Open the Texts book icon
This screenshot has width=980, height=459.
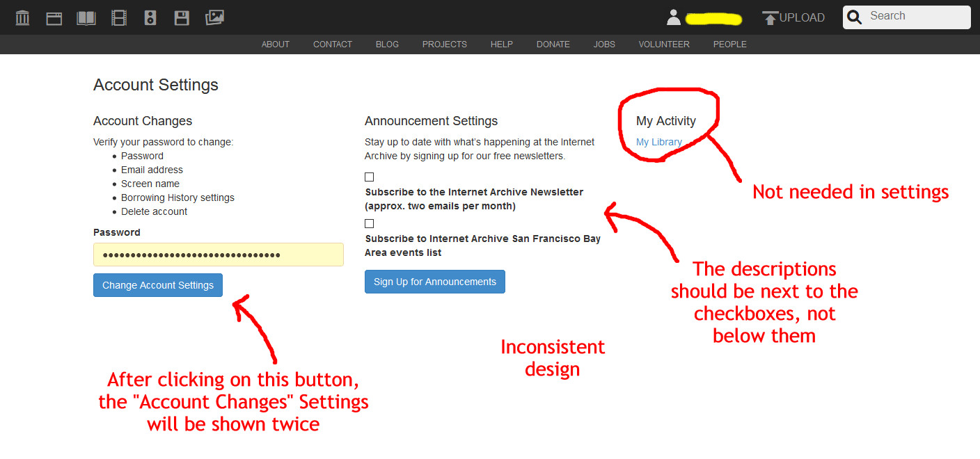[86, 17]
